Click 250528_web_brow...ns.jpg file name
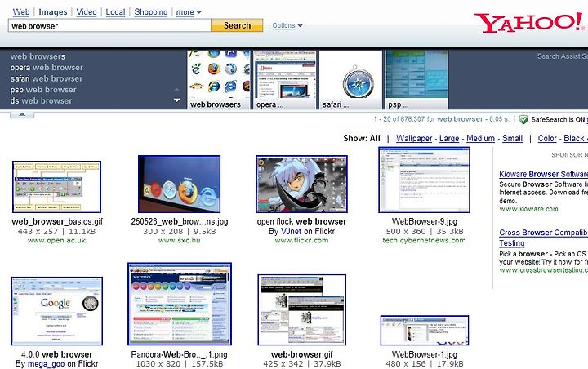 point(179,221)
